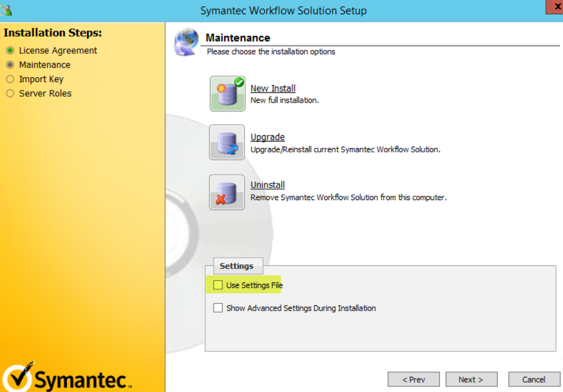Click the 'Upgrade/Reinstall current Symantec Workflow Solution.' text
The height and width of the screenshot is (392, 563).
pyautogui.click(x=345, y=150)
